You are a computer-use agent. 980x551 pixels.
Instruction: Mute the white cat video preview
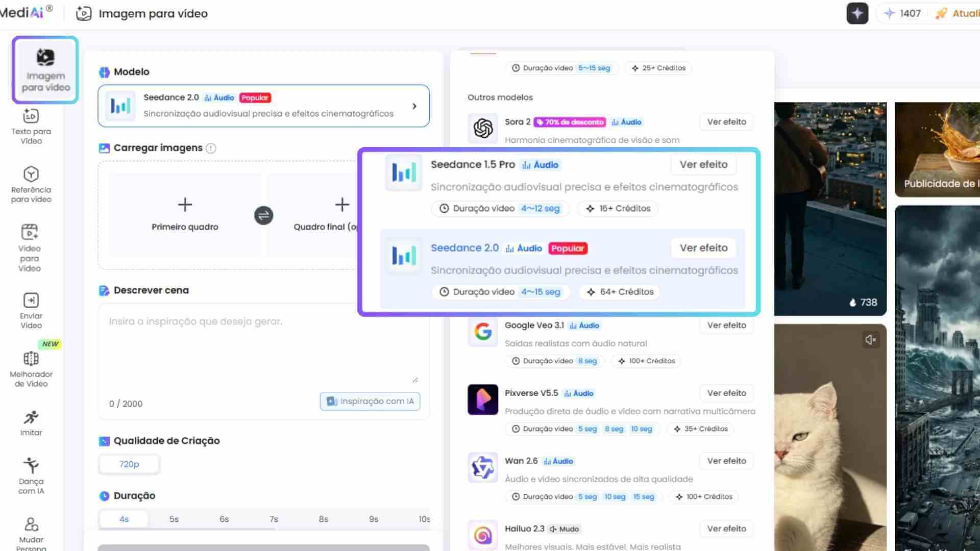click(871, 339)
